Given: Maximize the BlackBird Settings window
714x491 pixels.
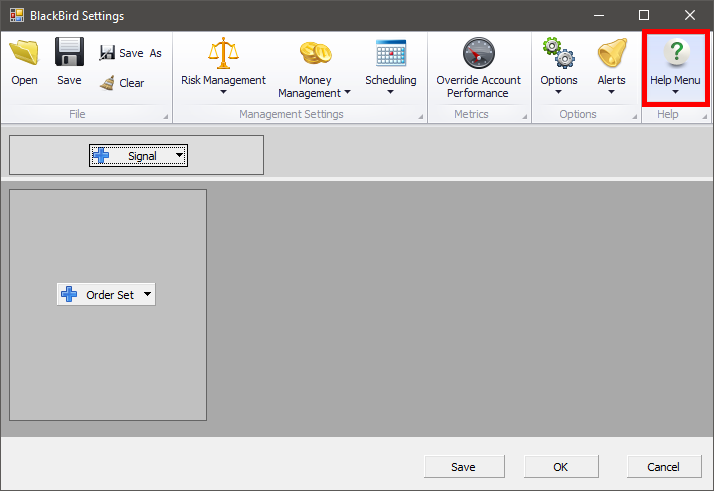Looking at the screenshot, I should (644, 15).
